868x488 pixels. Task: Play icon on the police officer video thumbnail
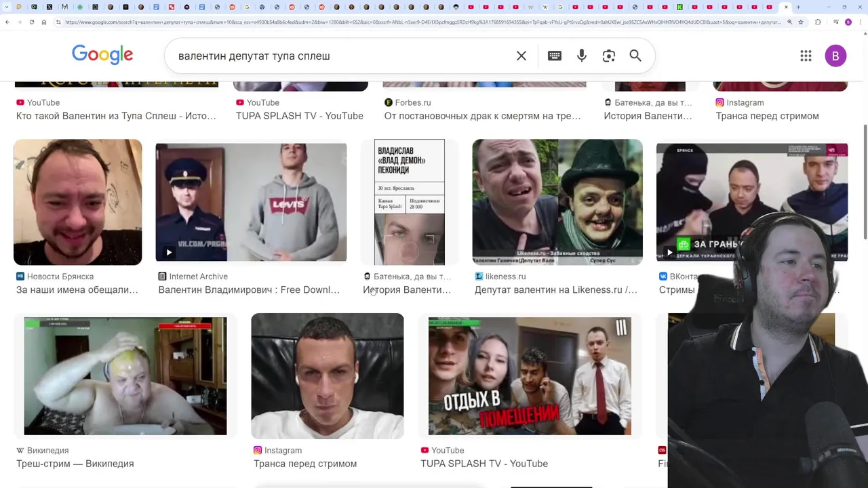(x=168, y=253)
